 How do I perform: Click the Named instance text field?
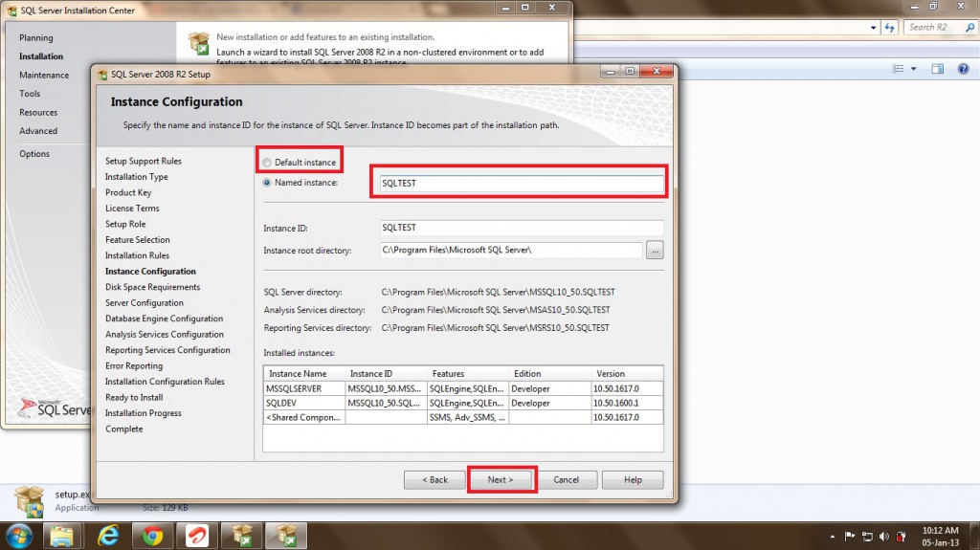pos(520,182)
